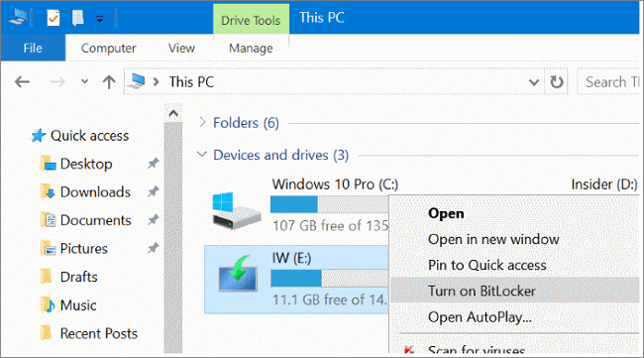Select the IW (E:) drive icon

(238, 274)
